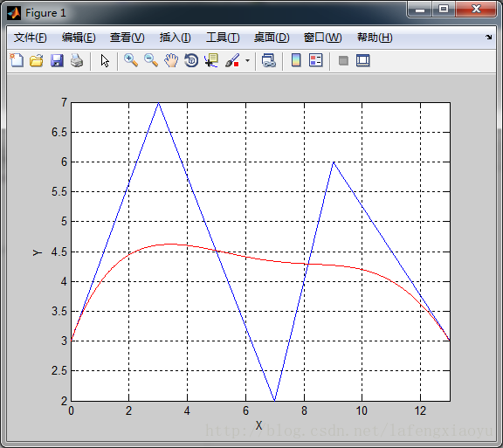Click the MATLAB logo in title bar
Viewport: 503px width, 448px height.
(14, 13)
